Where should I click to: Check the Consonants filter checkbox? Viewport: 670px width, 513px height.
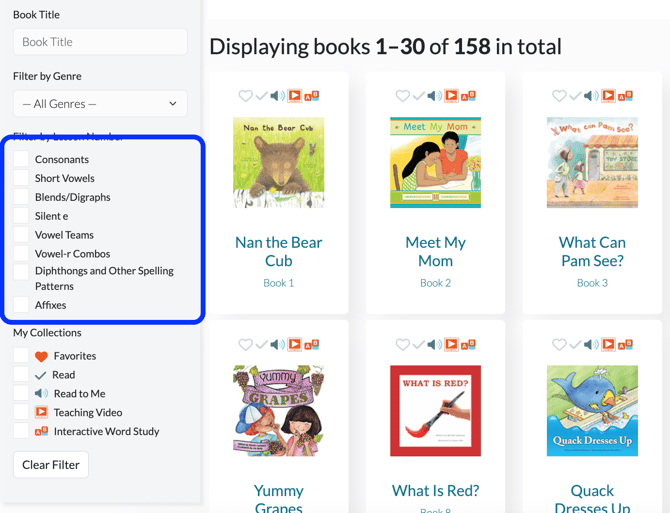click(x=21, y=158)
